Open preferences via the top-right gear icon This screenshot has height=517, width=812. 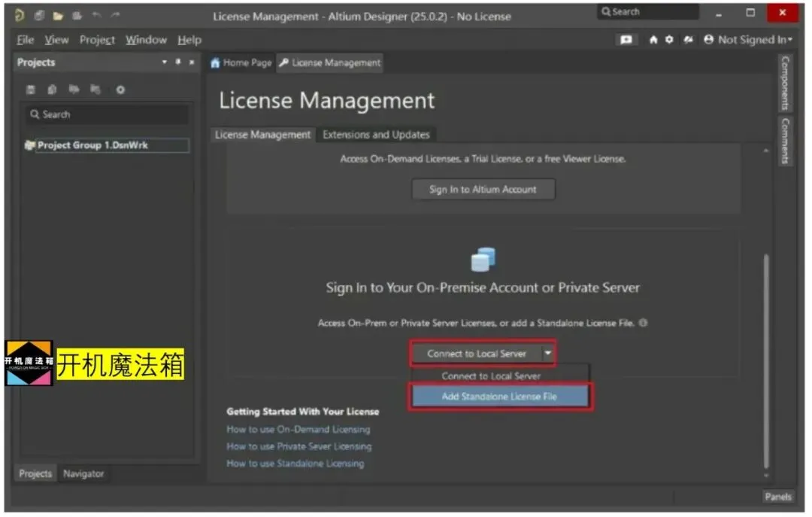tap(669, 39)
